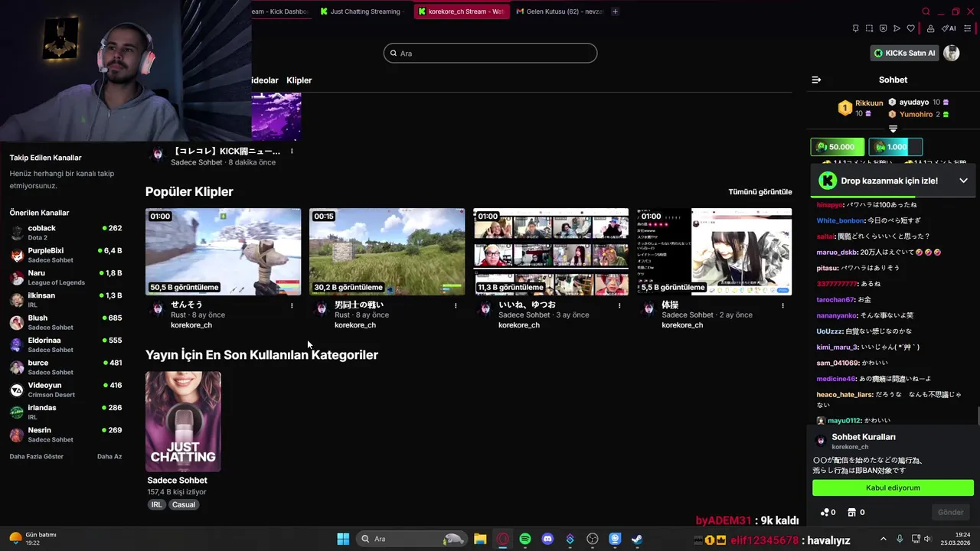Show hidden system tray icons chevron

pyautogui.click(x=883, y=539)
